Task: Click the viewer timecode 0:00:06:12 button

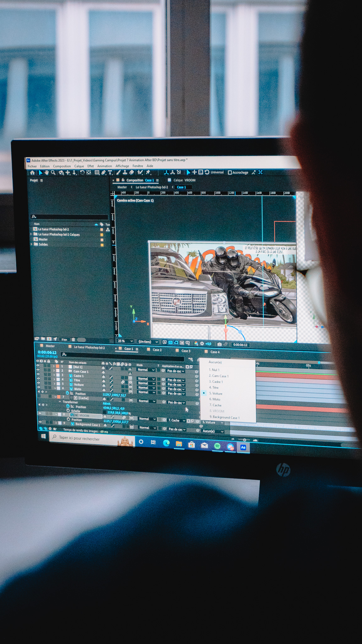Action: (x=240, y=345)
